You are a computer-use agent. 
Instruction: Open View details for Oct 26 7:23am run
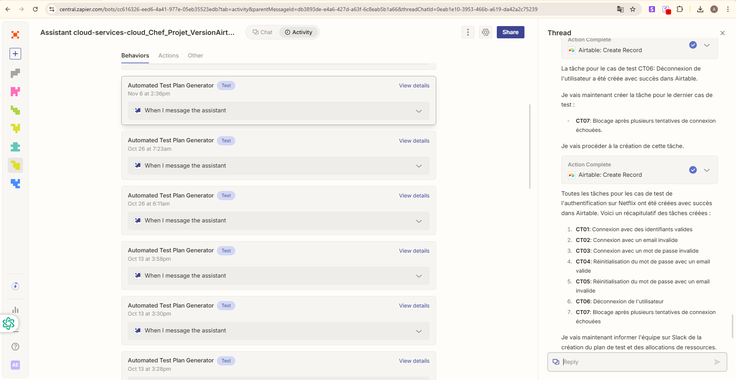click(414, 141)
